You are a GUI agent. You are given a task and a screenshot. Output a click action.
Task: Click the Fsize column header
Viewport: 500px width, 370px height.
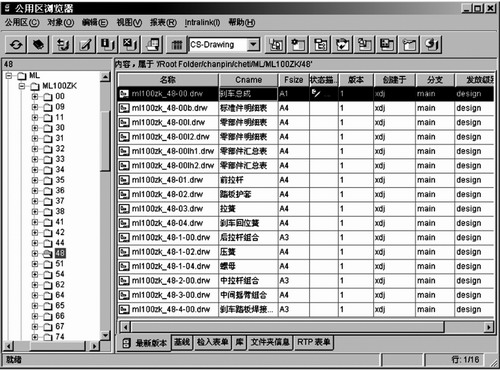tap(294, 80)
